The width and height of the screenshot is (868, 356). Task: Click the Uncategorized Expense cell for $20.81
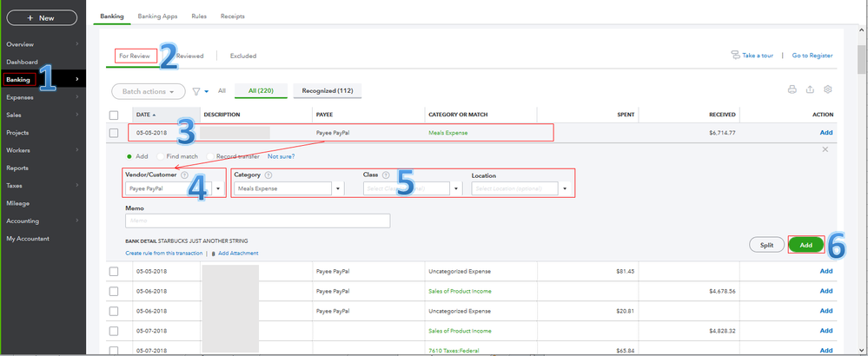pyautogui.click(x=460, y=311)
